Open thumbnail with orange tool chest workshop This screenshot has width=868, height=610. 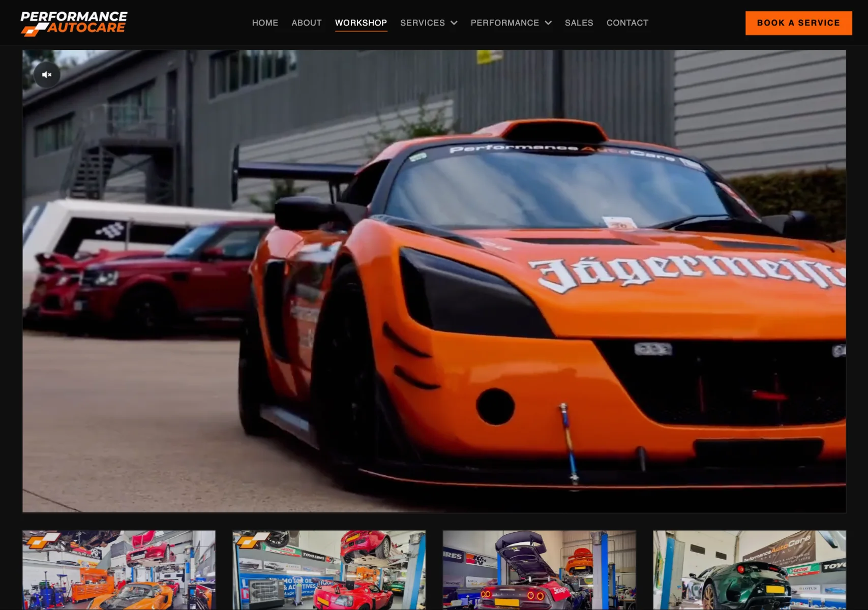pos(119,570)
